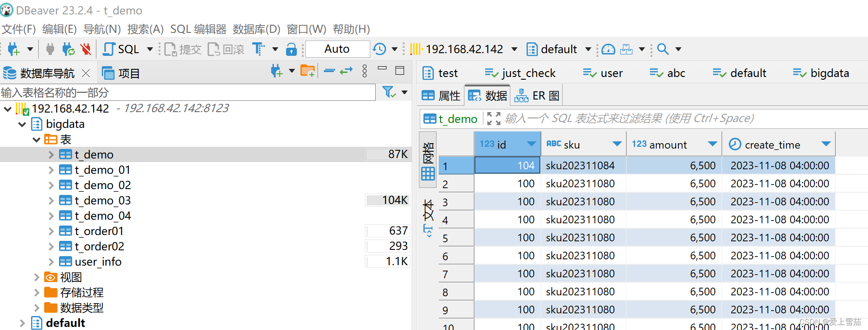Switch to the bigdata editor tab
The image size is (868, 330).
(x=821, y=73)
